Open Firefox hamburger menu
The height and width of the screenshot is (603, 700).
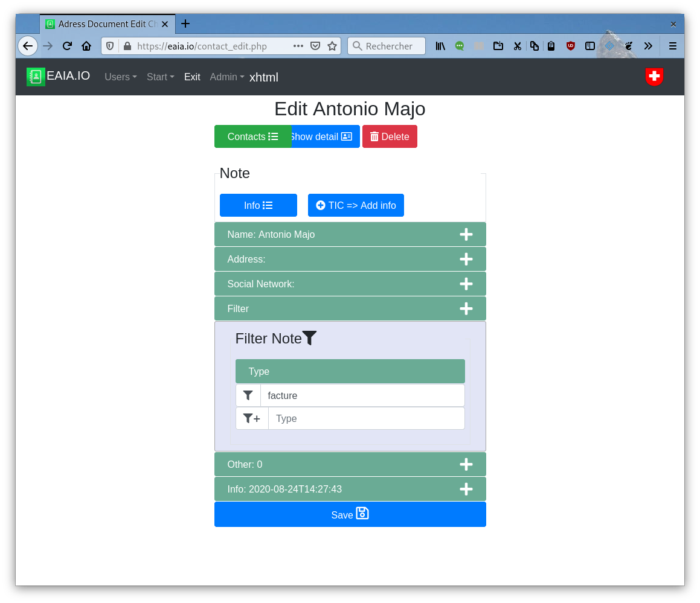point(672,46)
